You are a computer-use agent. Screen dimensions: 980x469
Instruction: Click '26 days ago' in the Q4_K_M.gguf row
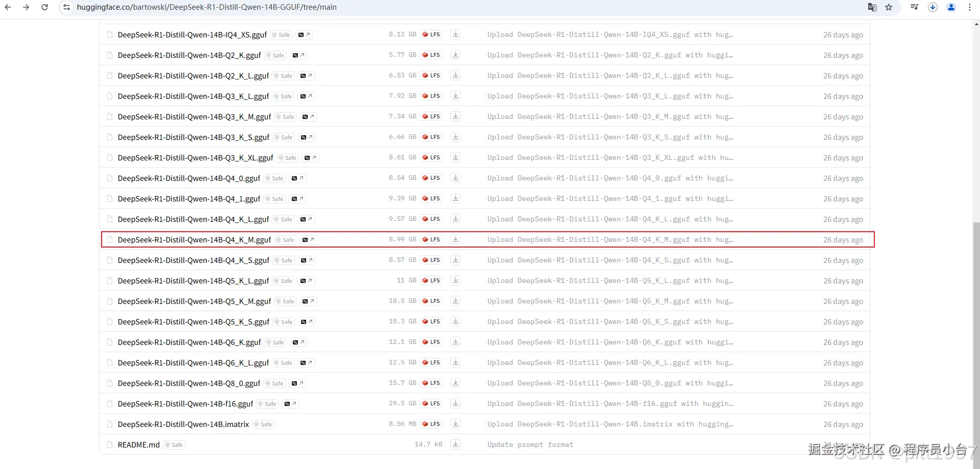(843, 240)
